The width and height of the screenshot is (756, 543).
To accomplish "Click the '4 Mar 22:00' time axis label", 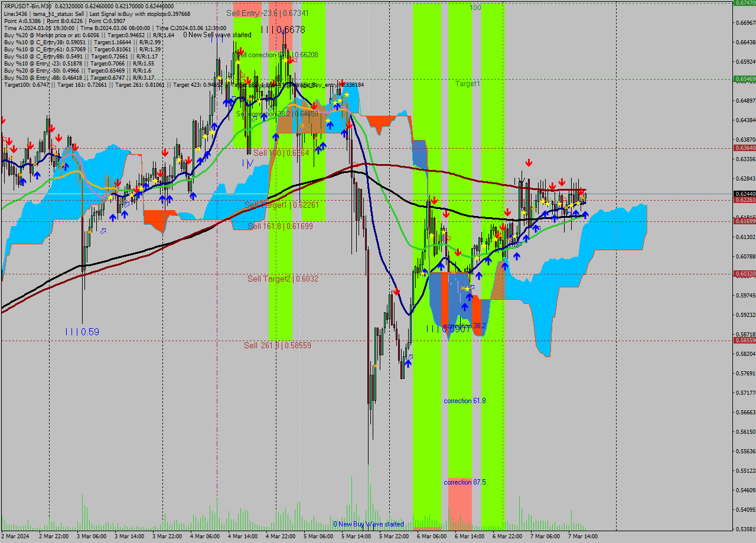I will (x=280, y=537).
